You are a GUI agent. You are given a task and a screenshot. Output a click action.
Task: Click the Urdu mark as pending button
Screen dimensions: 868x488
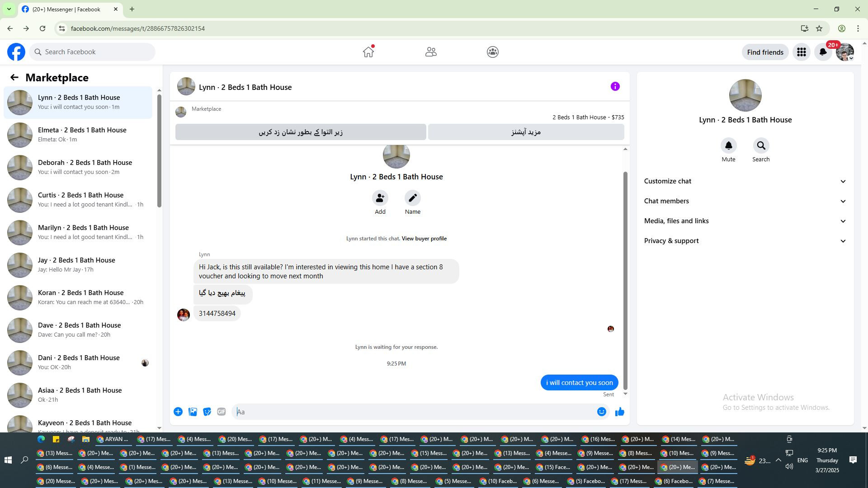tap(301, 132)
